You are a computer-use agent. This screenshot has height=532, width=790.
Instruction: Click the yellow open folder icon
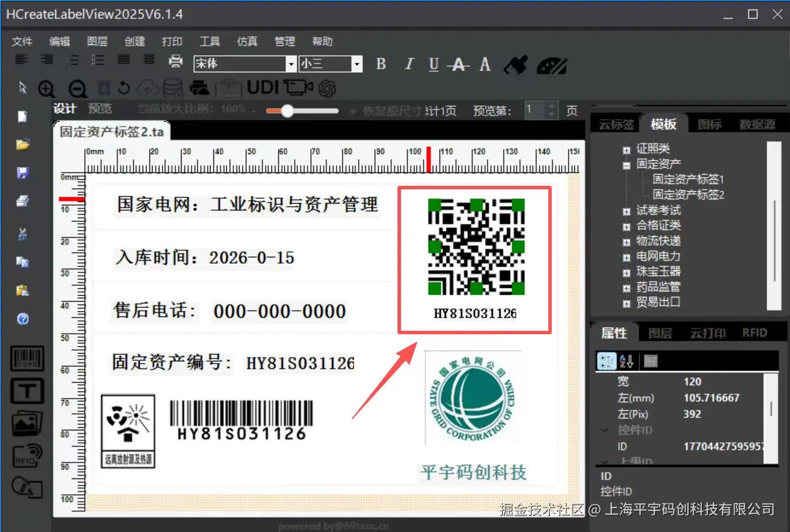pyautogui.click(x=23, y=144)
